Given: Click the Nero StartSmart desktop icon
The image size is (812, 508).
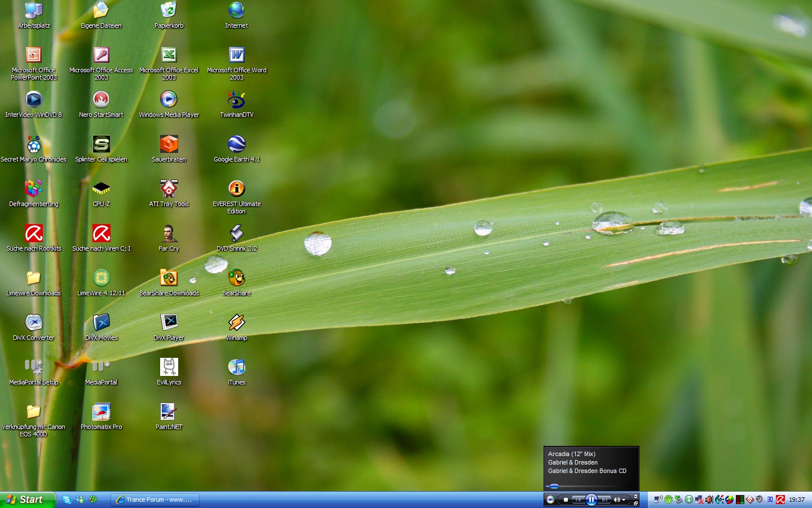Looking at the screenshot, I should 101,100.
